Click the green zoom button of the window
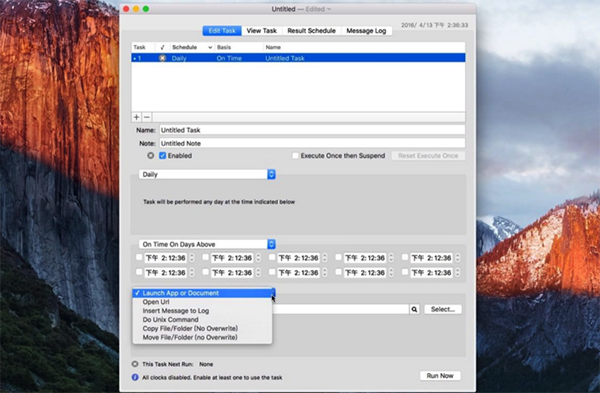 146,9
